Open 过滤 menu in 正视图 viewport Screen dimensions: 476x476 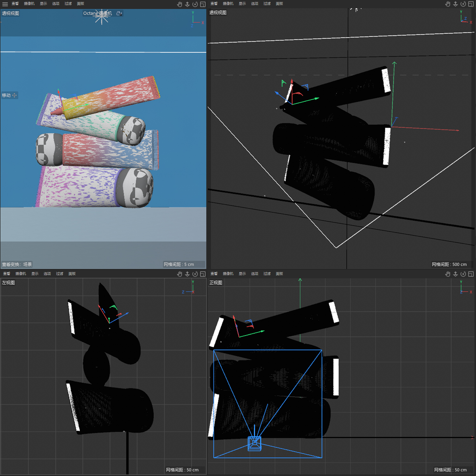click(x=267, y=274)
